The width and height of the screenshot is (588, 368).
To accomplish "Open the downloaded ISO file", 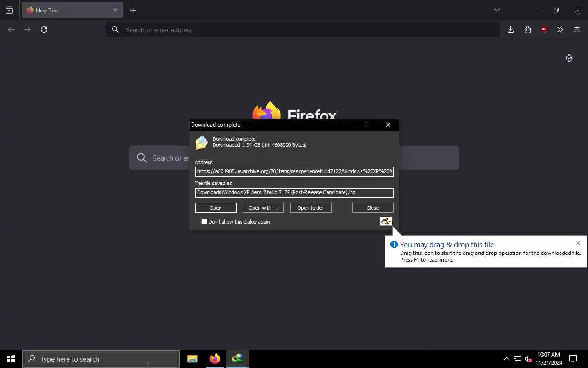I will [216, 208].
